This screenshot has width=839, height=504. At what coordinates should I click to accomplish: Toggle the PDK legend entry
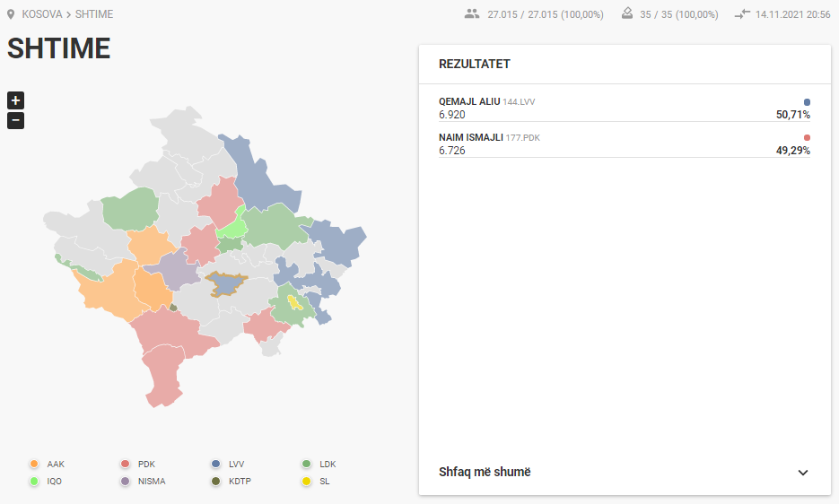(138, 464)
